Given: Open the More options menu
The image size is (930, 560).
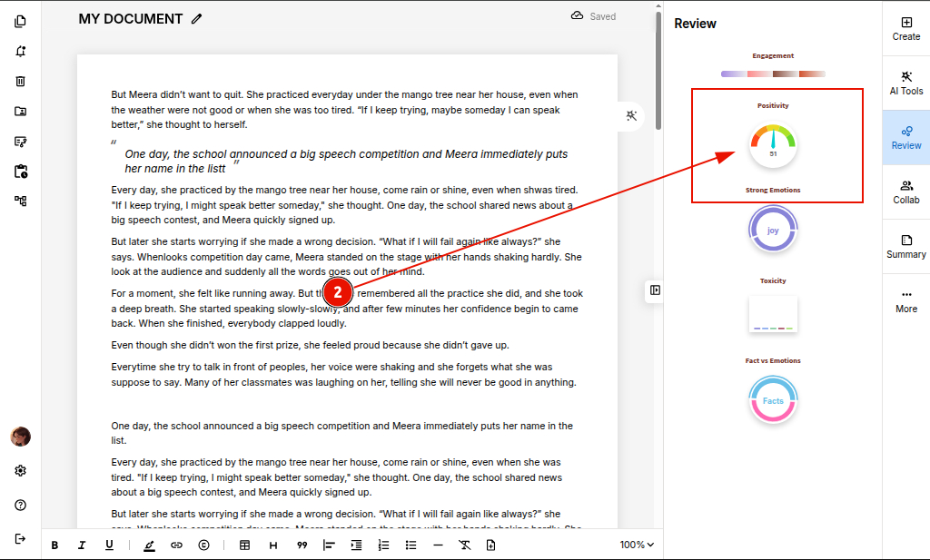Looking at the screenshot, I should coord(905,300).
